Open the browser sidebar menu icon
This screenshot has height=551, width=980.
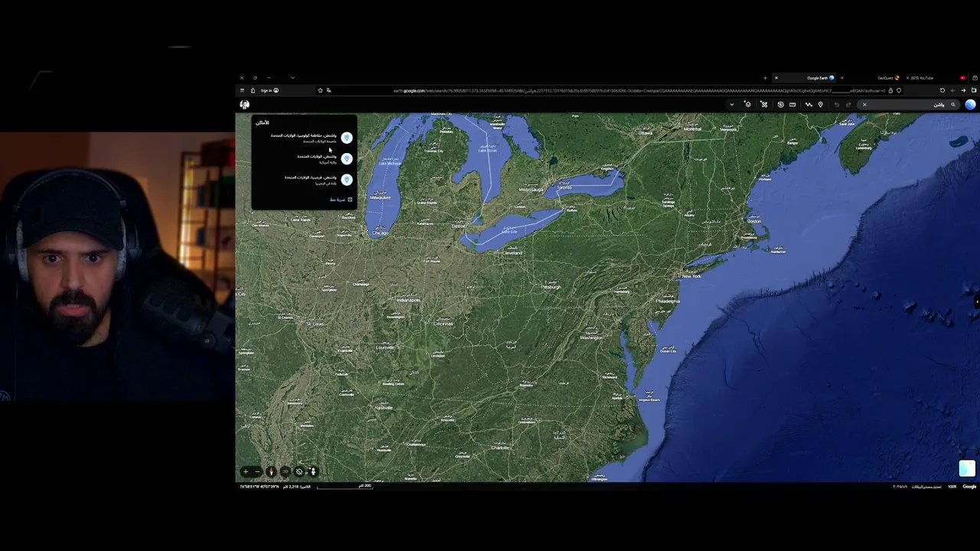click(x=242, y=90)
